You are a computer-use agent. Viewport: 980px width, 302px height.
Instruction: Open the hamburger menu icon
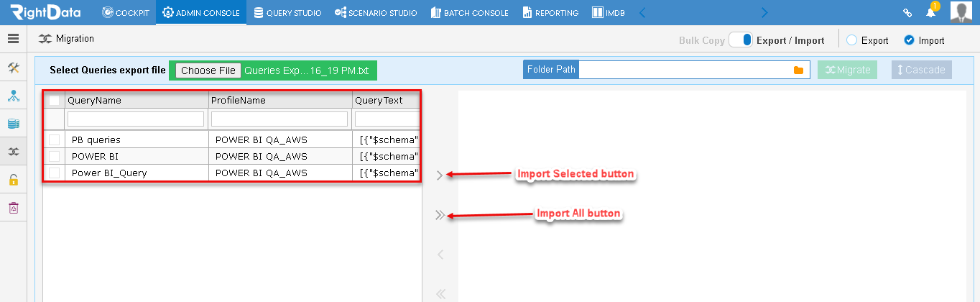[x=13, y=39]
